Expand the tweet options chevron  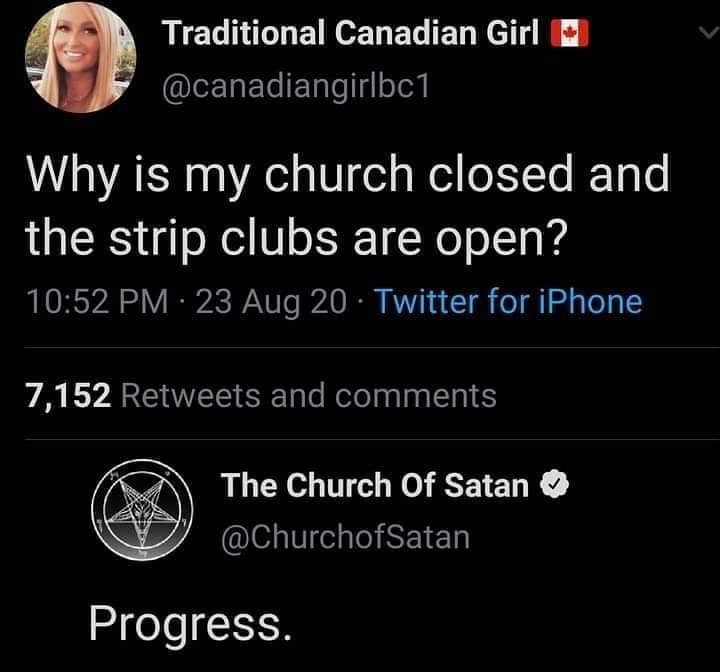click(705, 35)
